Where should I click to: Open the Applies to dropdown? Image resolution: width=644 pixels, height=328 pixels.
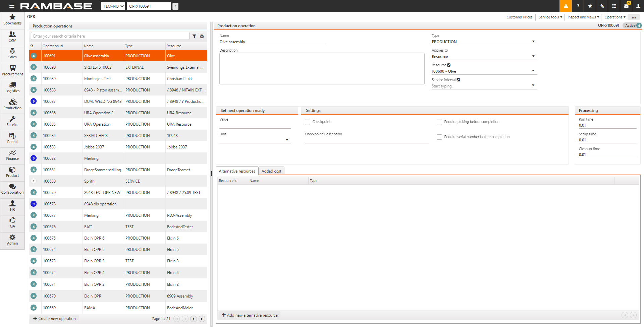(x=533, y=56)
